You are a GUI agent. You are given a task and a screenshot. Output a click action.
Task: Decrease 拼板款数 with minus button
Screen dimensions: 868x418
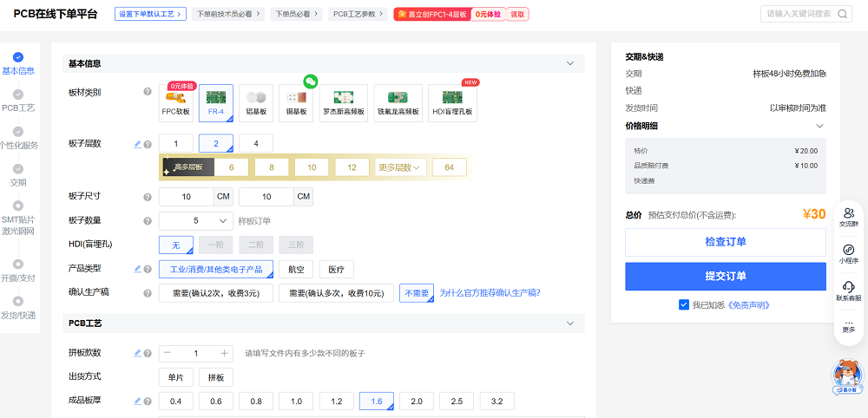point(168,353)
